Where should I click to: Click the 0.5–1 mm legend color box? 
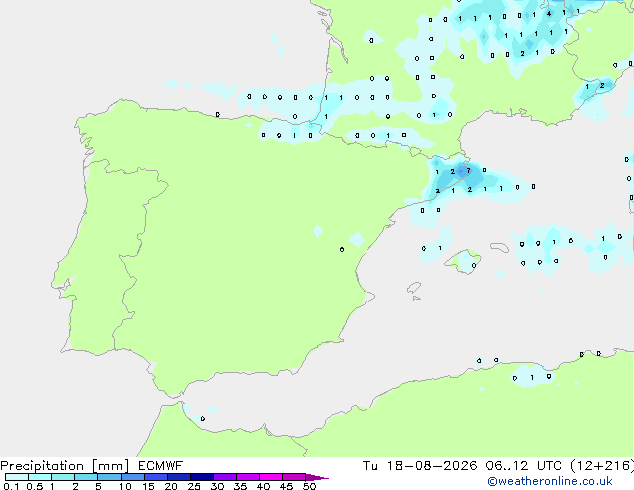click(40, 477)
